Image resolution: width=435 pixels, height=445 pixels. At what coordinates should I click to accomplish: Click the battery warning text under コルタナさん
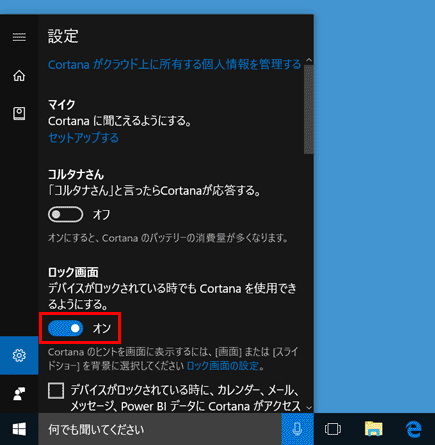168,238
